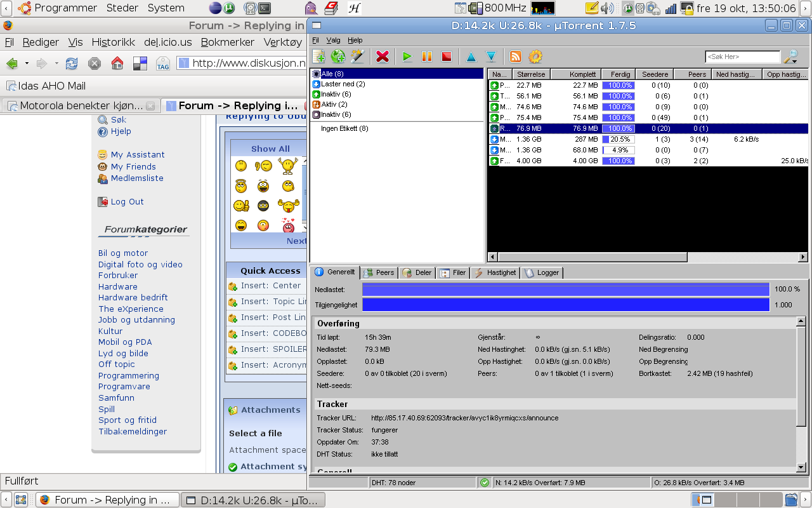The image size is (812, 508).
Task: Click the Medlemsliste link
Action: [137, 178]
